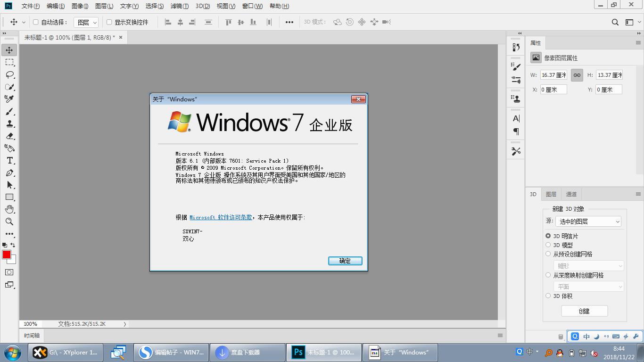644x362 pixels.
Task: Open the 平面 depth map dropdown
Action: pyautogui.click(x=588, y=287)
